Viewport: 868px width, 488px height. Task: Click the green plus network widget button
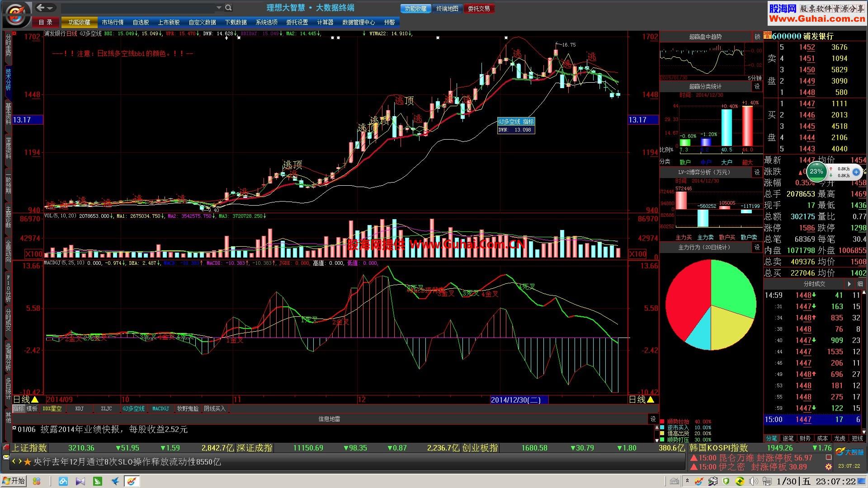856,172
